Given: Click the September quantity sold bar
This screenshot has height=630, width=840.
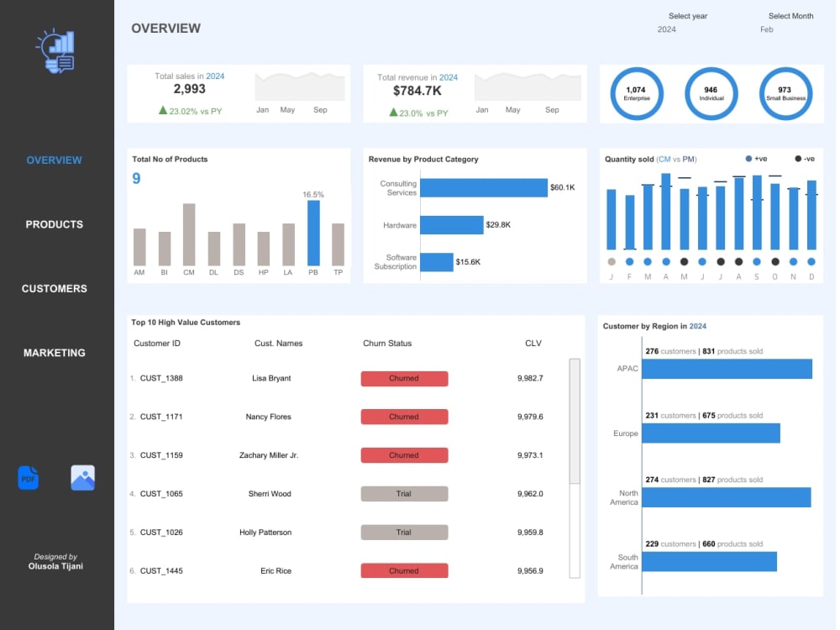Looking at the screenshot, I should tap(757, 213).
